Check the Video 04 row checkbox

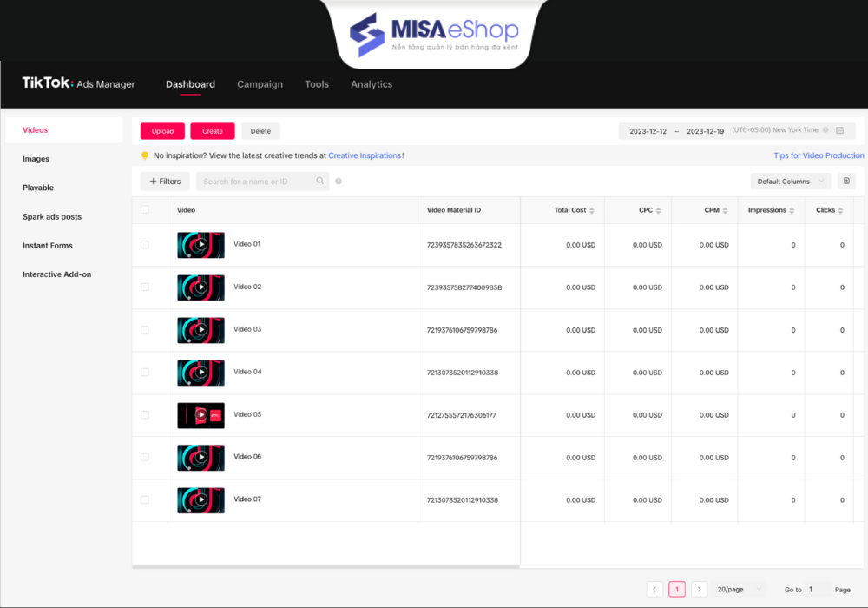145,372
